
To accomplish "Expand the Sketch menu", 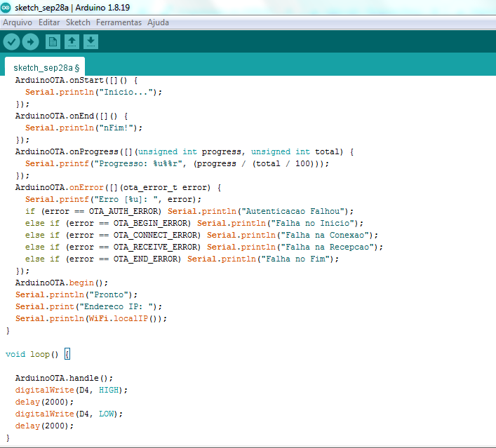I will (x=78, y=22).
